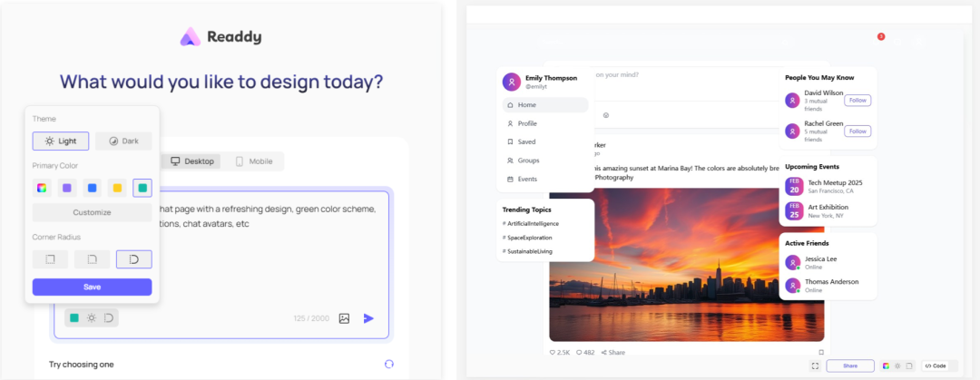Open the #ArtificialIntelligence trending topic
The image size is (980, 380).
point(531,223)
